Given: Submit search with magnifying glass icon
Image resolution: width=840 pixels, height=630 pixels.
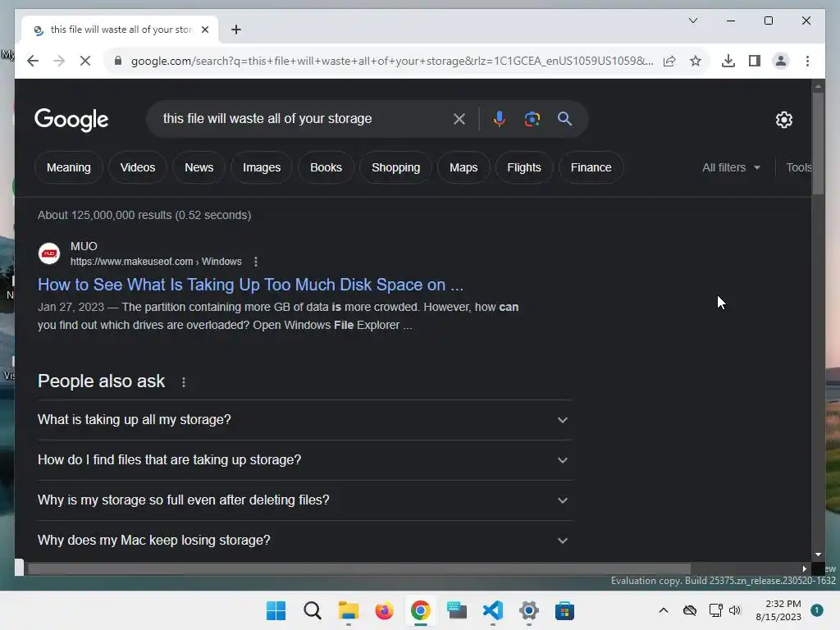Looking at the screenshot, I should (x=564, y=119).
